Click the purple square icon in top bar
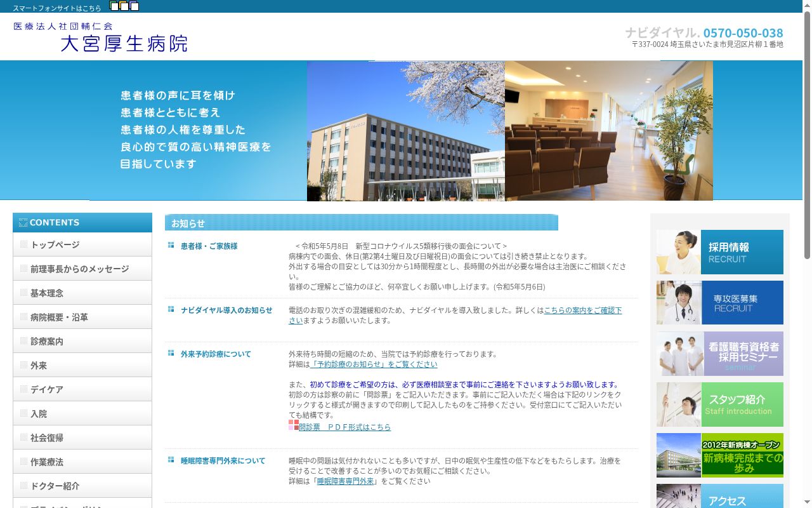The image size is (812, 508). click(134, 6)
